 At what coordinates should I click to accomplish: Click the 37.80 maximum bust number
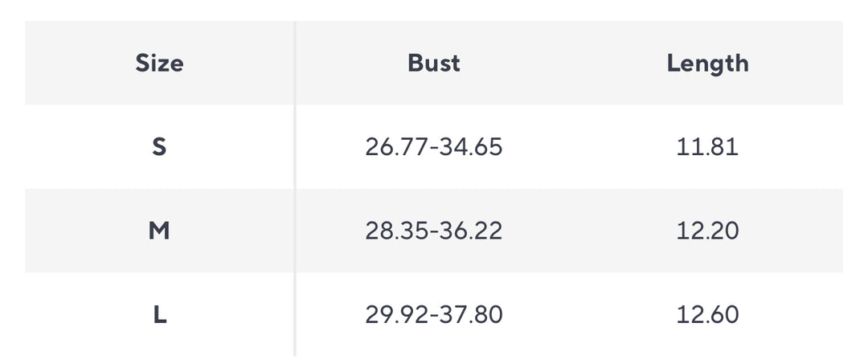[x=473, y=315]
